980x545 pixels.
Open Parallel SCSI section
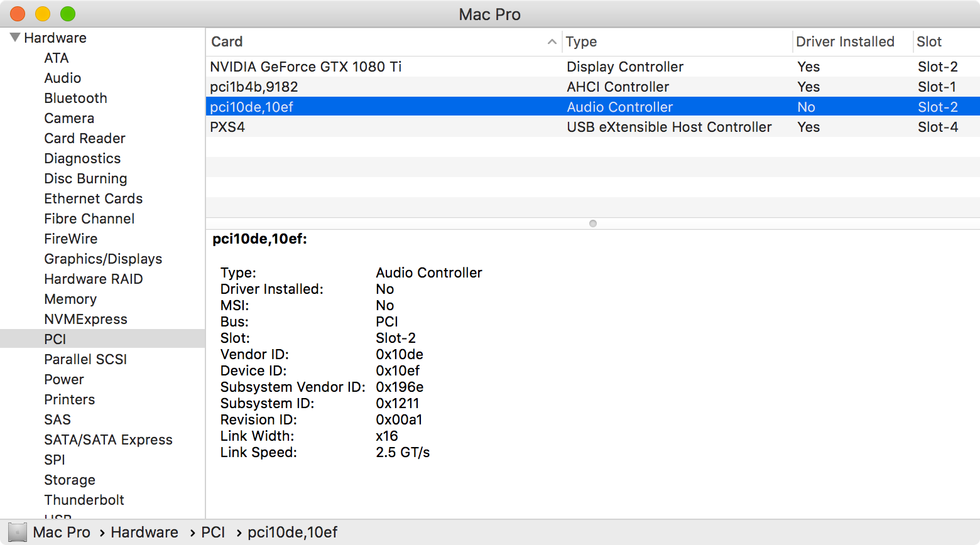(85, 359)
